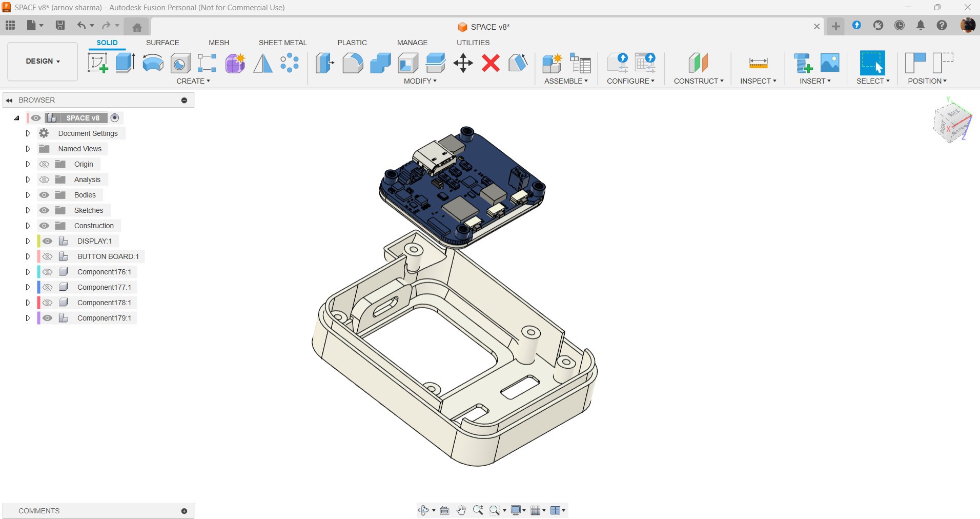Screen dimensions: 980x519
Task: Select the Revolve tool
Action: (x=153, y=63)
